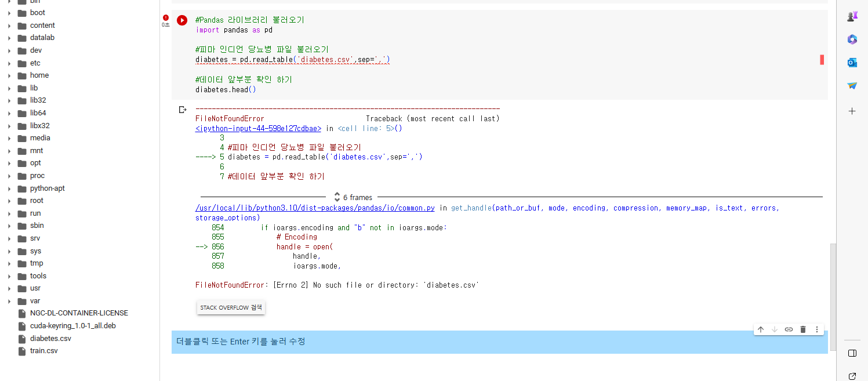Expand the datalab folder arrow

(9, 38)
